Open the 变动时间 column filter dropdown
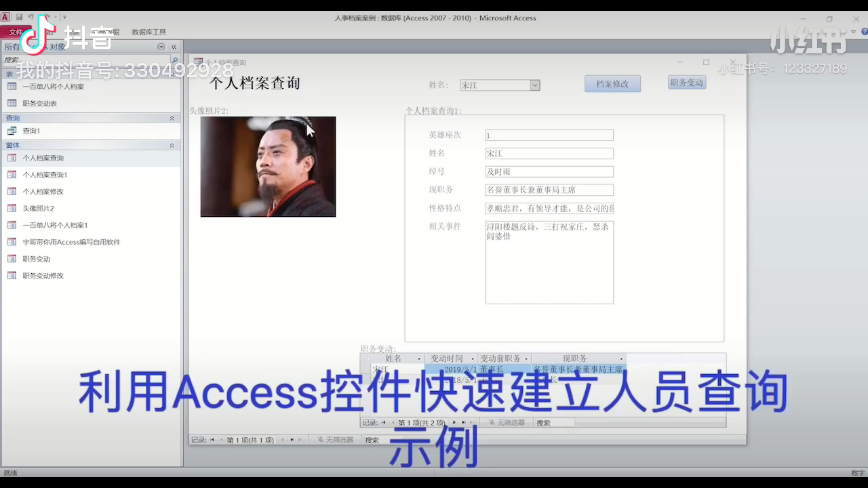The image size is (868, 488). point(473,359)
